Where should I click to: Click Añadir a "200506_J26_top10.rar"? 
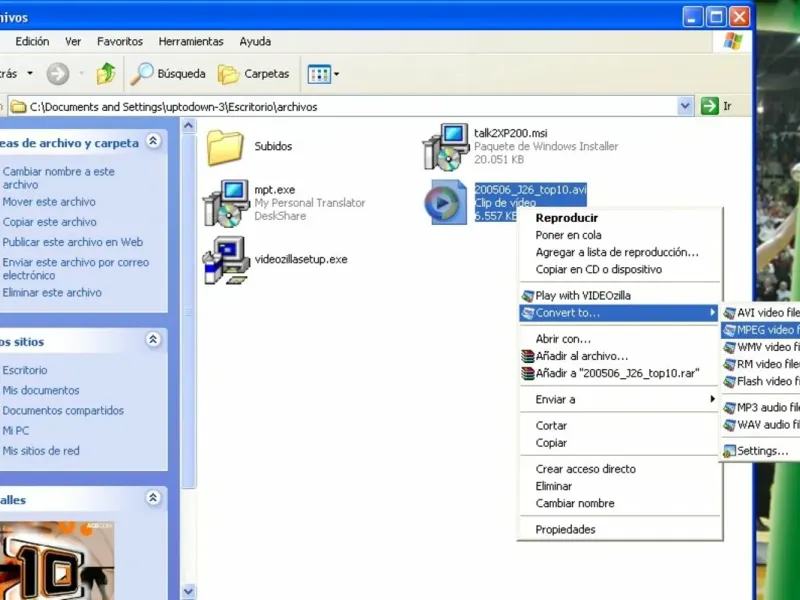click(x=620, y=373)
